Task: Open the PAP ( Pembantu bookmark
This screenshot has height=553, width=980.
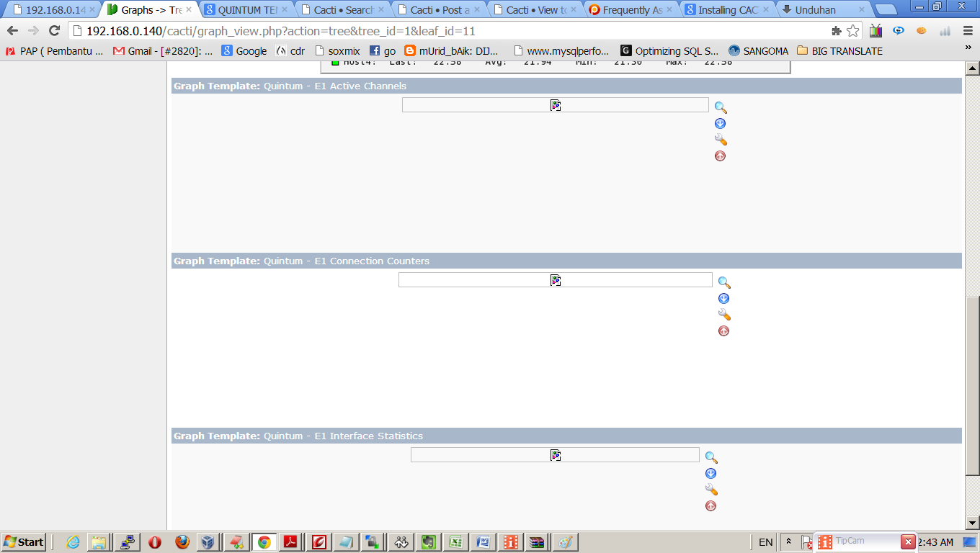Action: coord(55,51)
